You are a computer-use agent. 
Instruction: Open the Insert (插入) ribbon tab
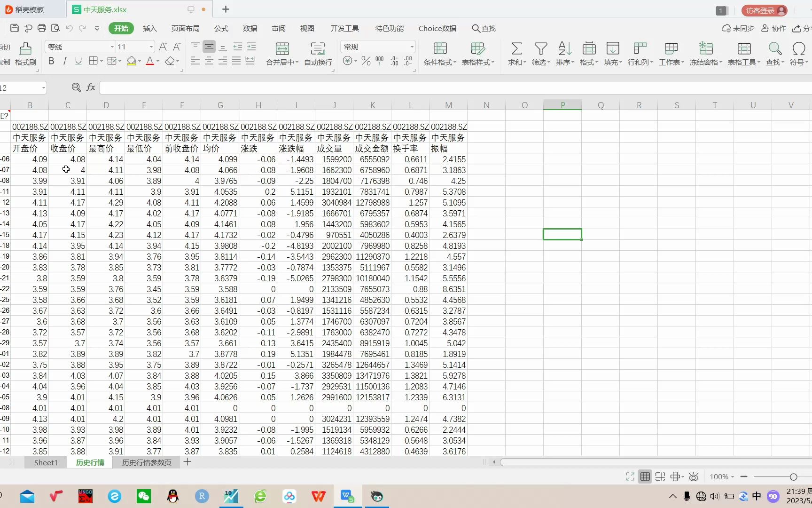[149, 28]
